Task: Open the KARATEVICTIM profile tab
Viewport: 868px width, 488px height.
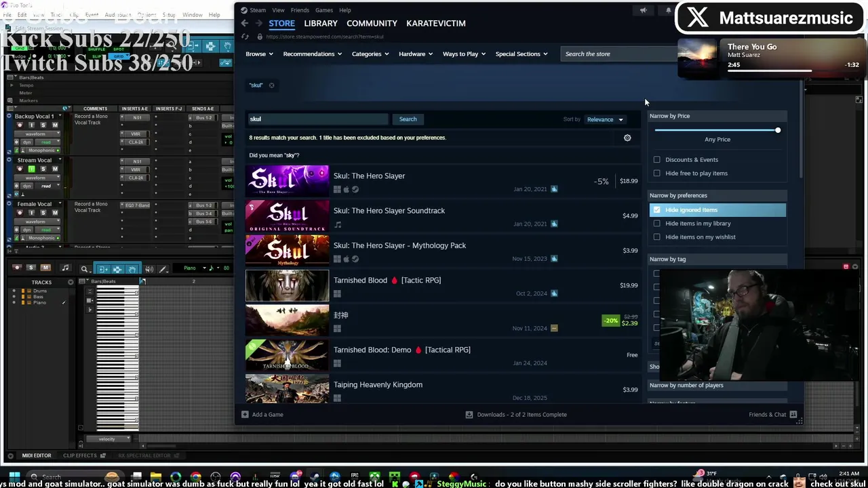Action: (x=436, y=23)
